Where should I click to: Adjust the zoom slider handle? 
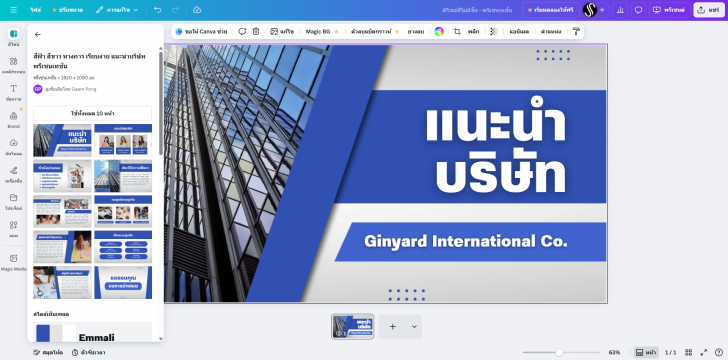pyautogui.click(x=559, y=353)
